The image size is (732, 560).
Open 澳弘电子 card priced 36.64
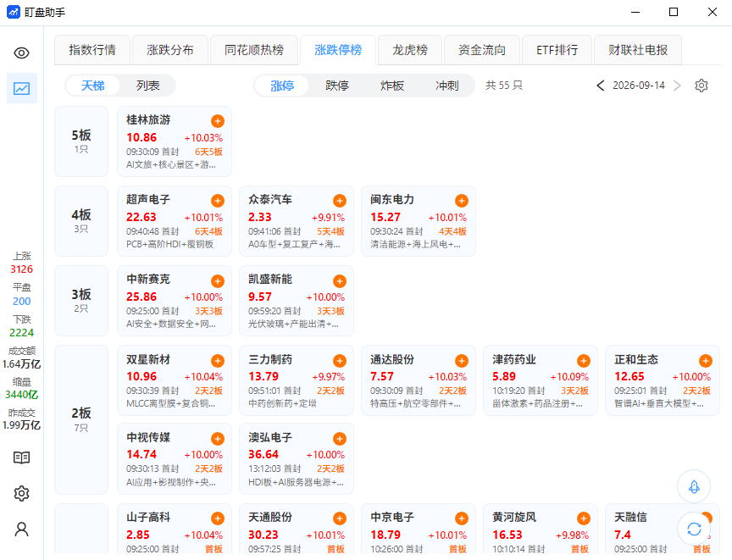click(297, 458)
